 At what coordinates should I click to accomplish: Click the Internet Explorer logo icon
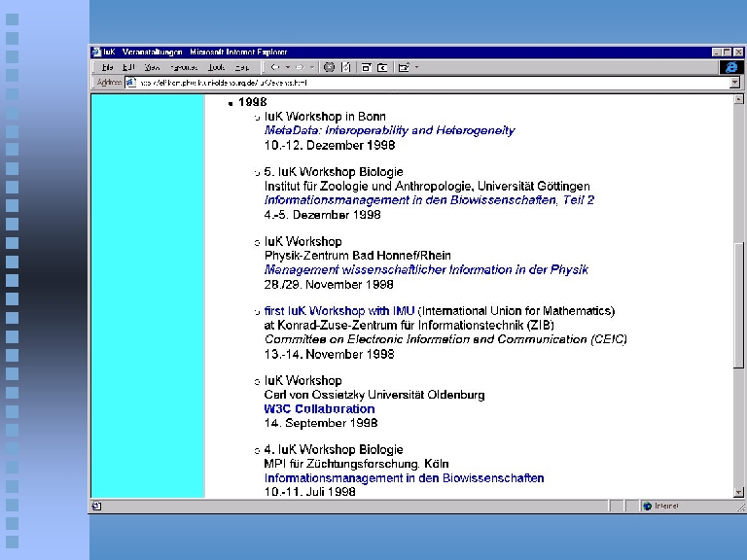pos(730,67)
